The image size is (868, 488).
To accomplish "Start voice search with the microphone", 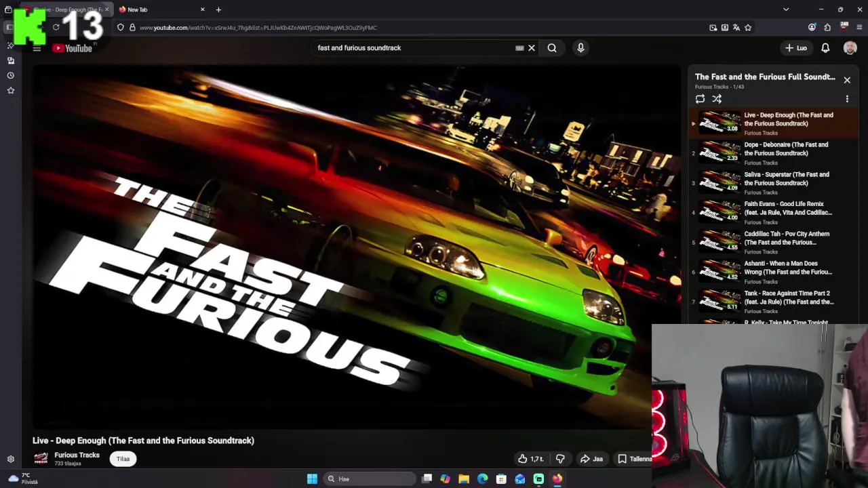I will (580, 48).
